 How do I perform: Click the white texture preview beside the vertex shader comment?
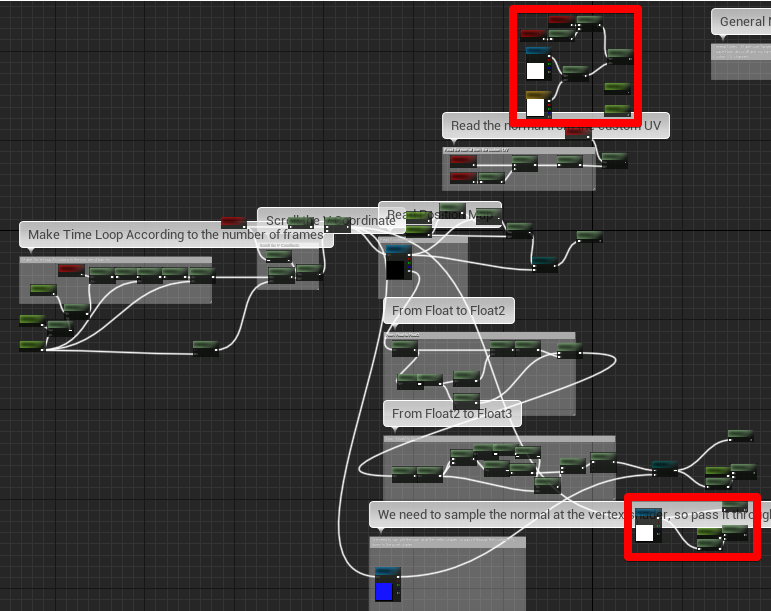tap(645, 533)
